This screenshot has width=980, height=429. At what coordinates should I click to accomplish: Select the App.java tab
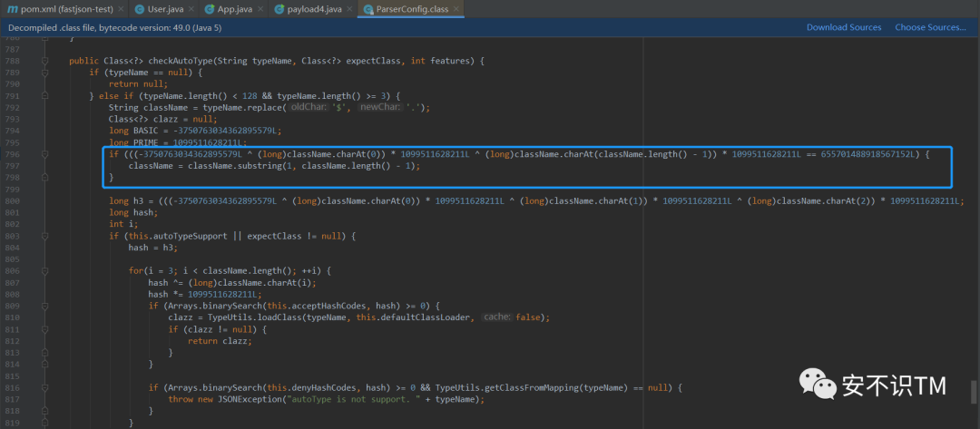tap(232, 9)
